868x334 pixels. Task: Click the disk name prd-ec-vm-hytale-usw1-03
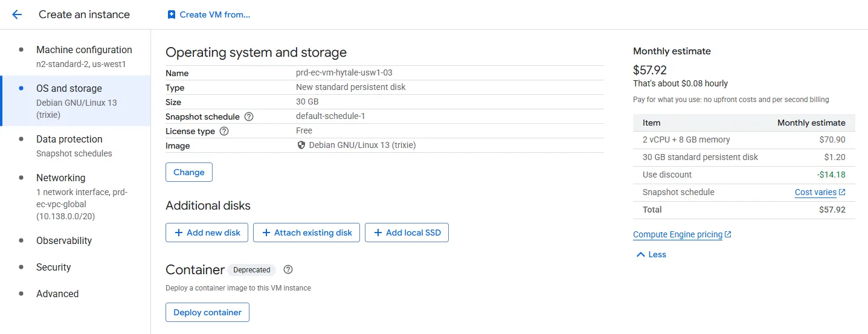coord(344,72)
